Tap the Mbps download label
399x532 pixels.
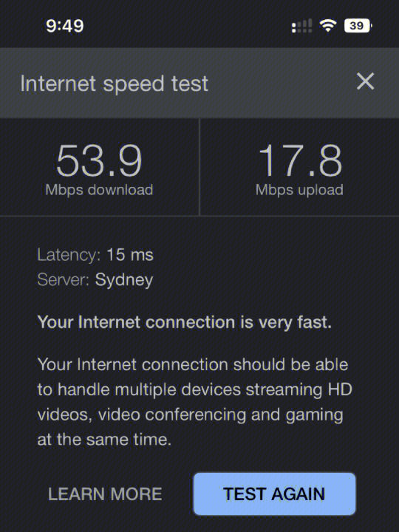[x=99, y=190]
